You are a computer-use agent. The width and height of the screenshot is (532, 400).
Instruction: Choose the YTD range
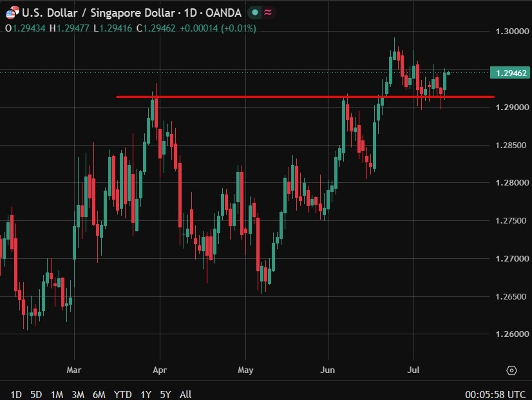[x=122, y=395]
